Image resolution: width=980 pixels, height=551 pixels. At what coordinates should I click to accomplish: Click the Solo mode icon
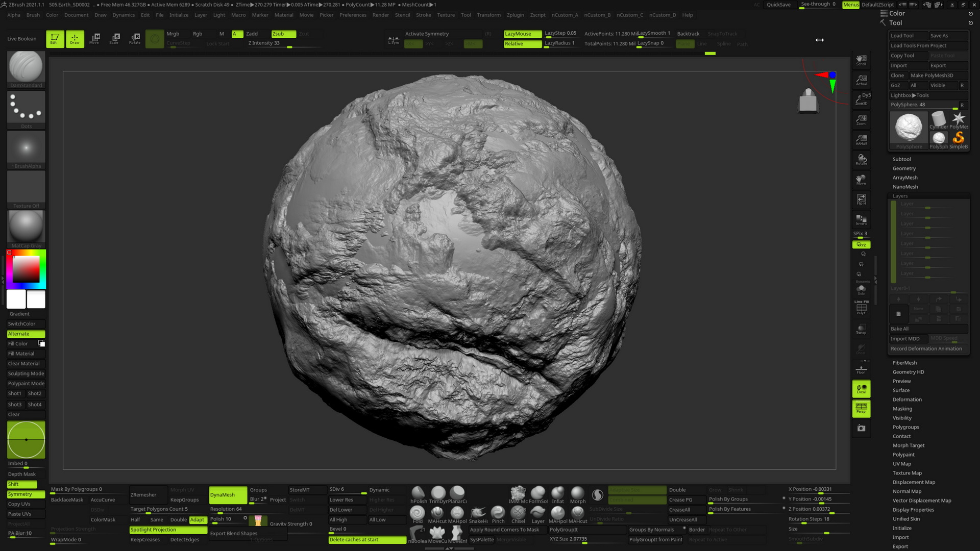pyautogui.click(x=861, y=289)
